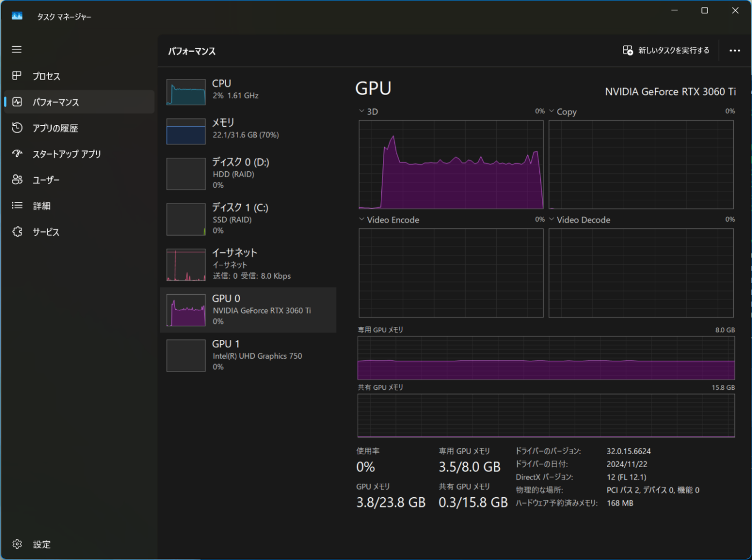The height and width of the screenshot is (560, 752).
Task: Switch to スタートアップ アプリ page
Action: click(79, 154)
